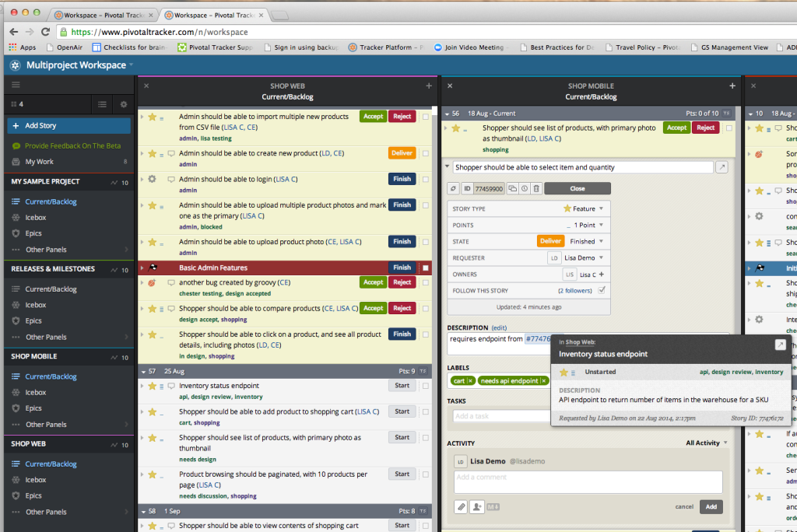Collapse iteration 57 dated 25 Aug
This screenshot has height=532, width=797.
(x=144, y=372)
